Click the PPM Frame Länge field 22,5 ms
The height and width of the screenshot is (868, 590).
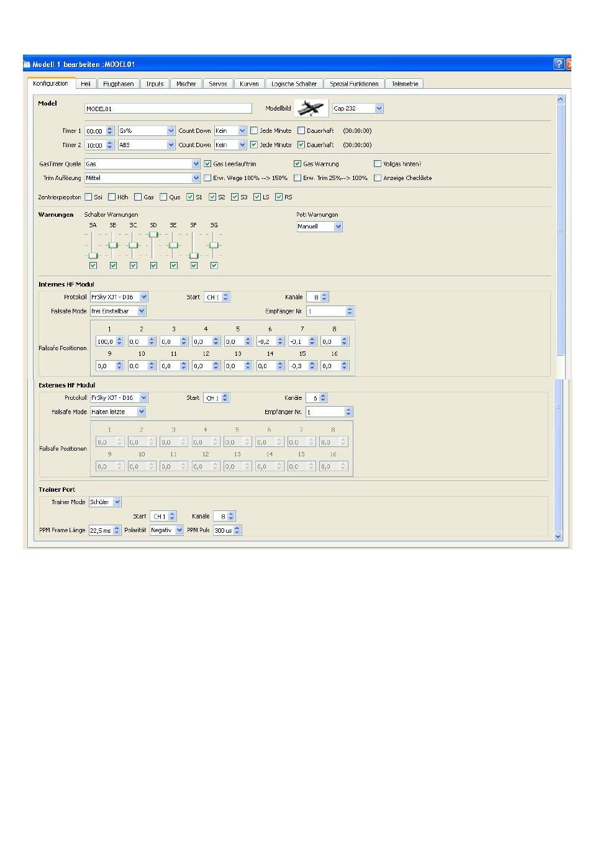104,531
